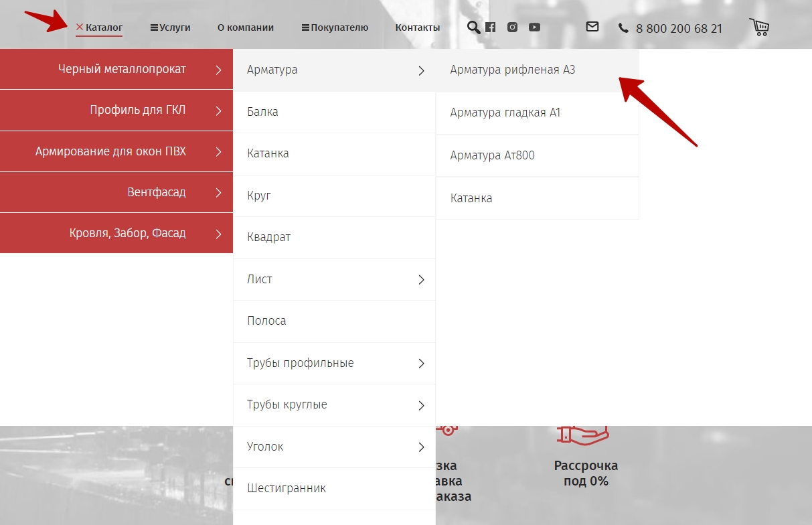Choose Шестигранник in the catalog list
Viewport: 812px width, 525px height.
(x=287, y=488)
